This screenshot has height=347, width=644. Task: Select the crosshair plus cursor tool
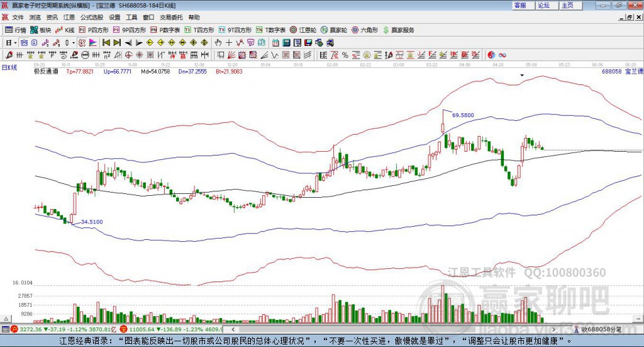point(229,43)
